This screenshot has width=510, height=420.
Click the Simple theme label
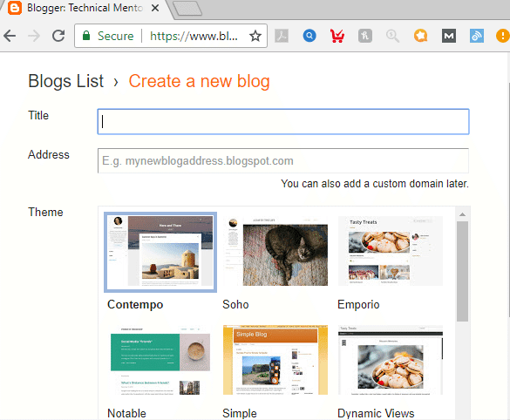coord(240,413)
